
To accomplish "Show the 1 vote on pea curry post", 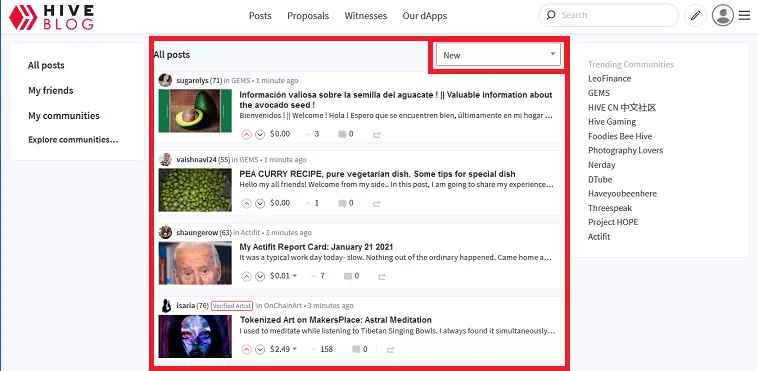I will 312,203.
